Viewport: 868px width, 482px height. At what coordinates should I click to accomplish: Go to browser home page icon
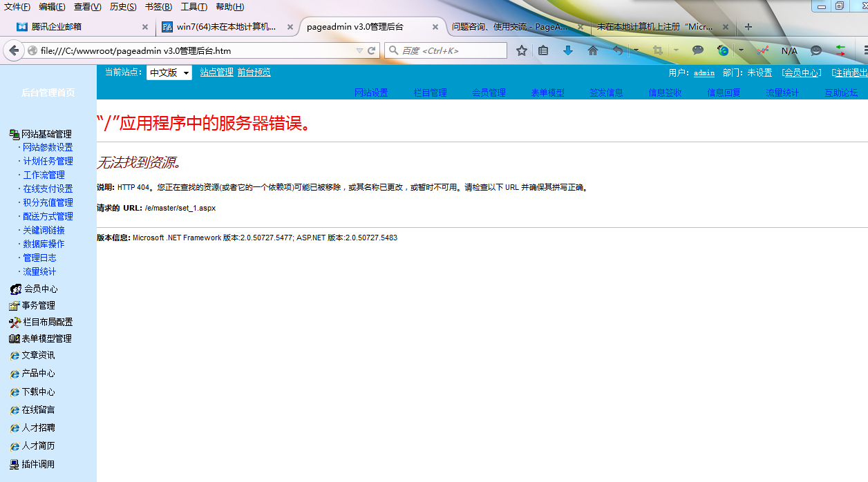pos(592,50)
